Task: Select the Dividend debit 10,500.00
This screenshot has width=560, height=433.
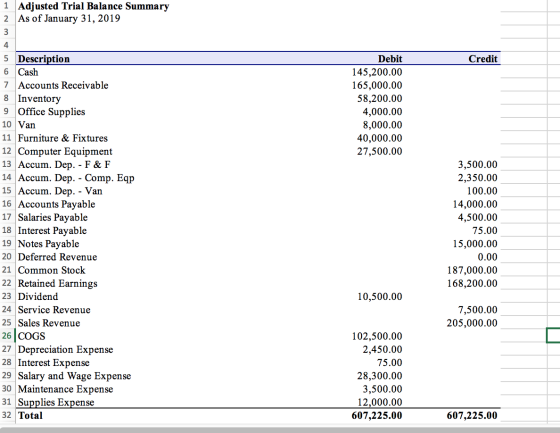Action: pyautogui.click(x=380, y=297)
